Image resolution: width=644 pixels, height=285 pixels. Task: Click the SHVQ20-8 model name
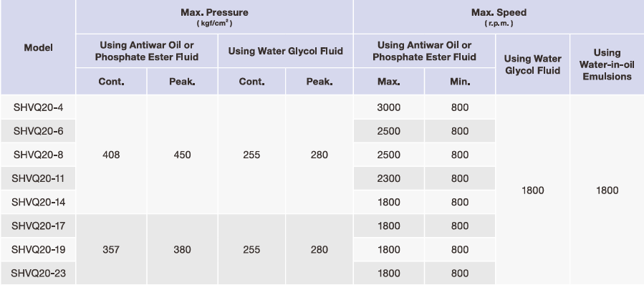pos(38,155)
